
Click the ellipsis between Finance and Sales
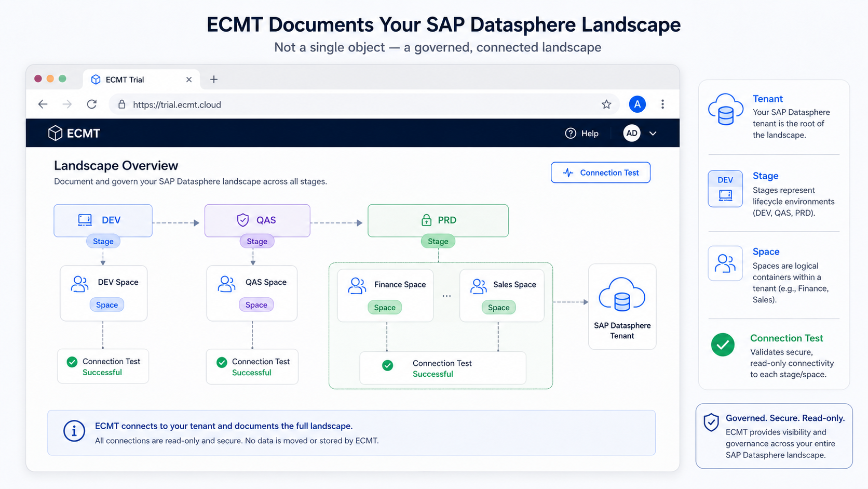(x=446, y=296)
